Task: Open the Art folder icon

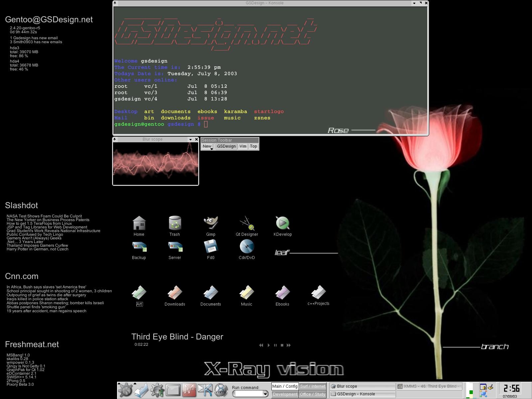Action: pos(139,296)
